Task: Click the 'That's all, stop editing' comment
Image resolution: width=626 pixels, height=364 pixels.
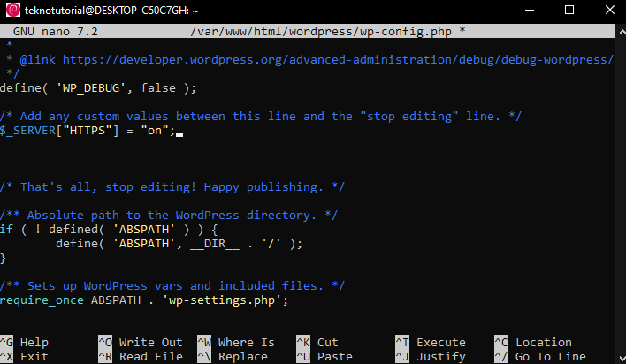Action: tap(172, 187)
